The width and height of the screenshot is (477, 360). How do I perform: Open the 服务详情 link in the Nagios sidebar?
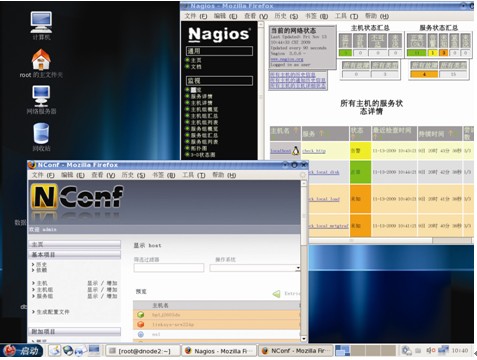(201, 96)
